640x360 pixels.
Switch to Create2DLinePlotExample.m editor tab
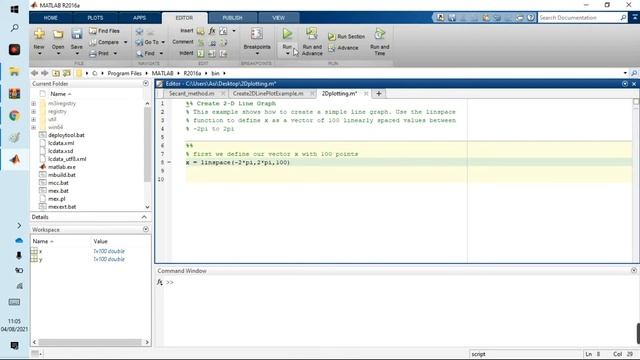[x=268, y=93]
